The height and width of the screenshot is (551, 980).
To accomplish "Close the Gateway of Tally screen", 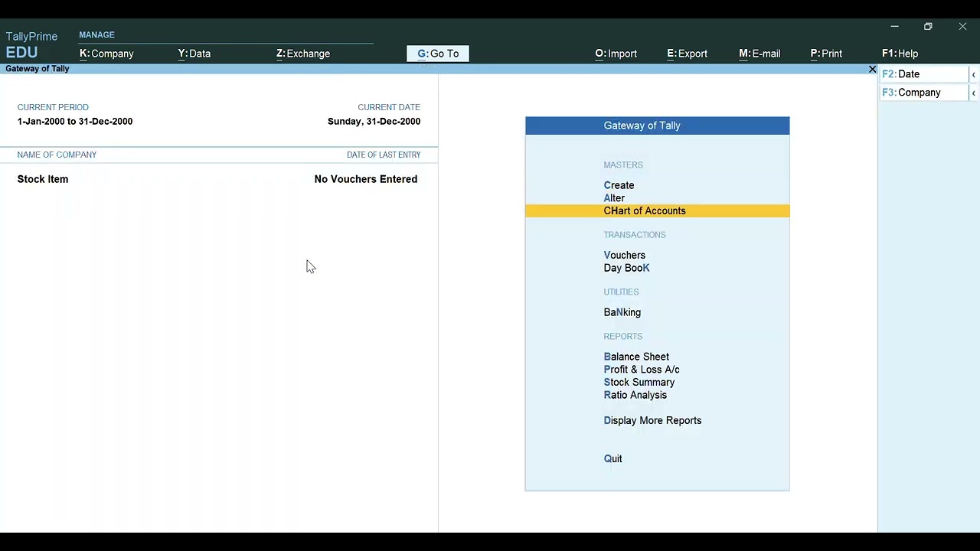I will [872, 70].
